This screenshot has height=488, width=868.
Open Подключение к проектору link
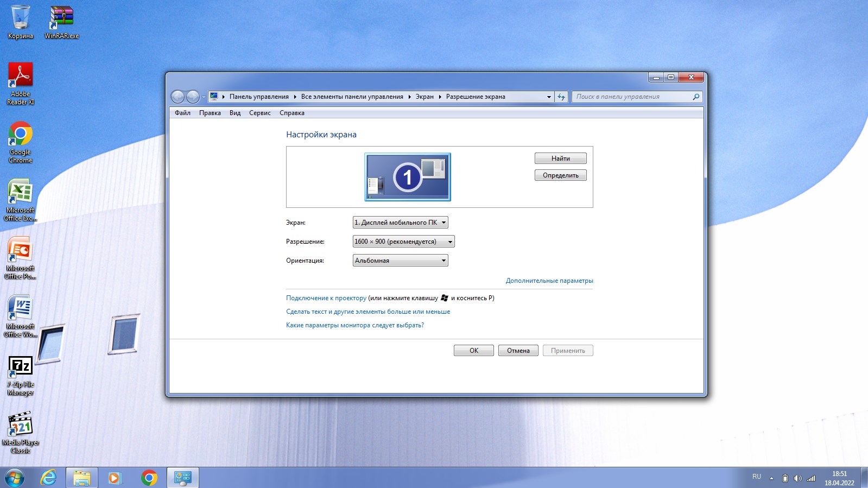326,298
